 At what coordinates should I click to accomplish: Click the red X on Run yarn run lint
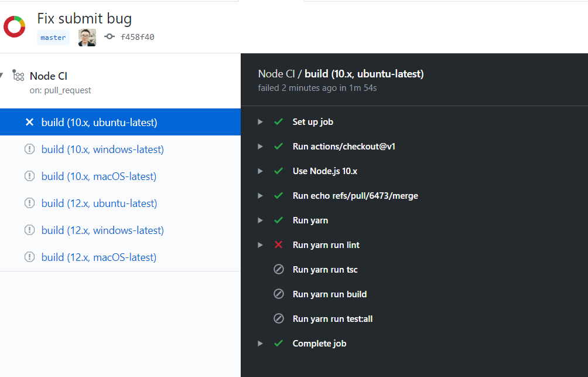click(278, 245)
